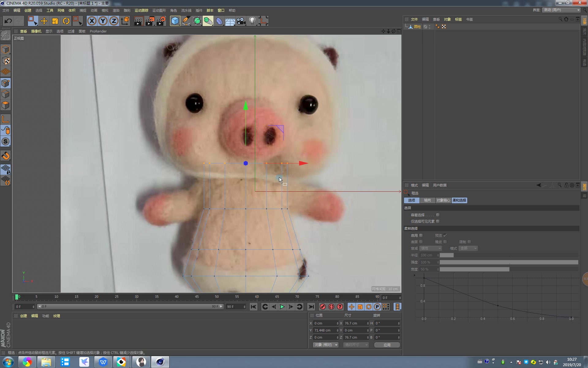
Task: Toggle Y axis lock icon
Action: pos(103,21)
